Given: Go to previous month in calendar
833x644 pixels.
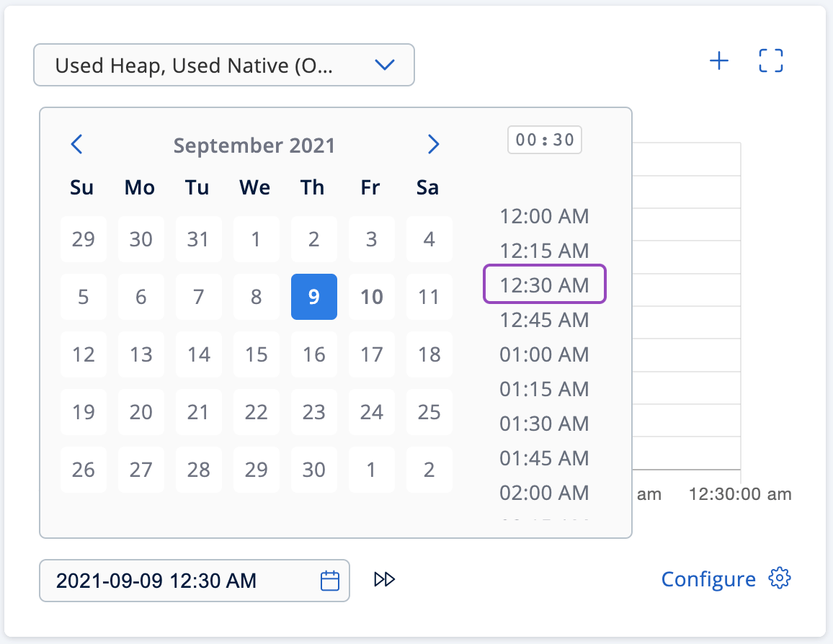Looking at the screenshot, I should click(x=77, y=145).
